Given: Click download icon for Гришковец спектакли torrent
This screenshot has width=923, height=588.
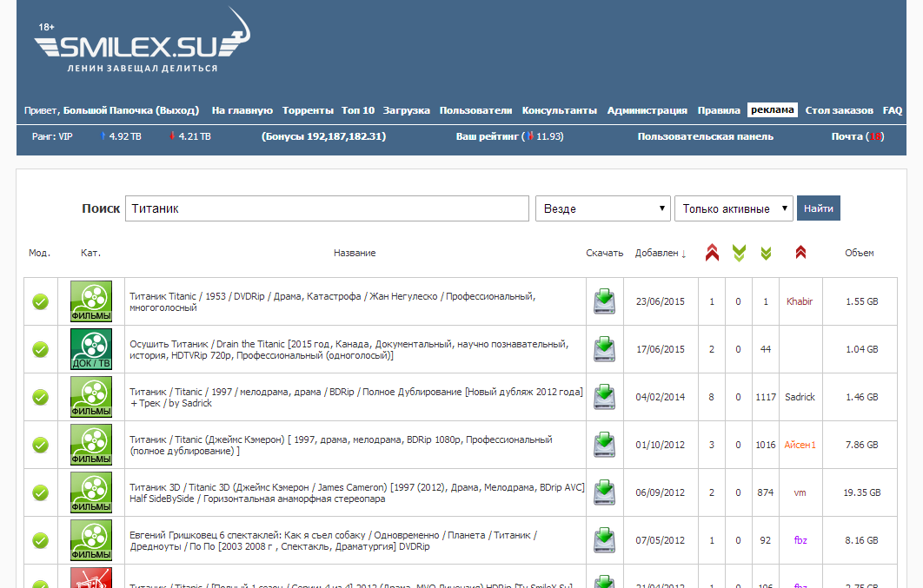Looking at the screenshot, I should 604,540.
